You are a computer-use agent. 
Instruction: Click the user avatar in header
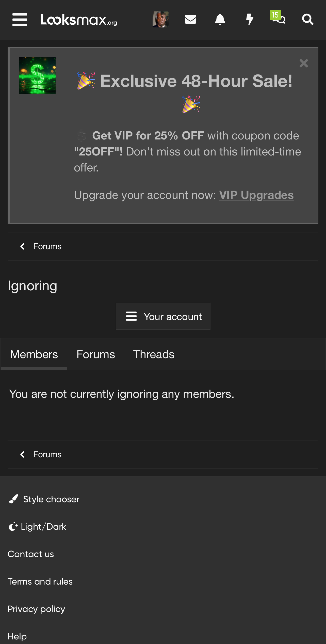click(160, 19)
